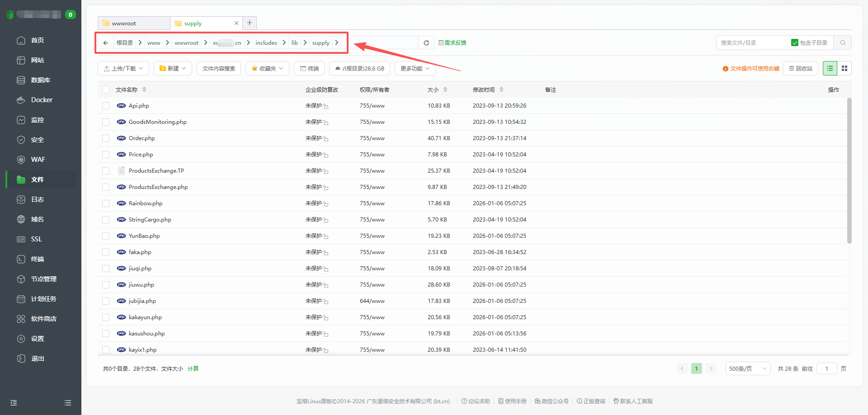Open Docker from the sidebar
Screen dimensions: 868x415
(41, 100)
